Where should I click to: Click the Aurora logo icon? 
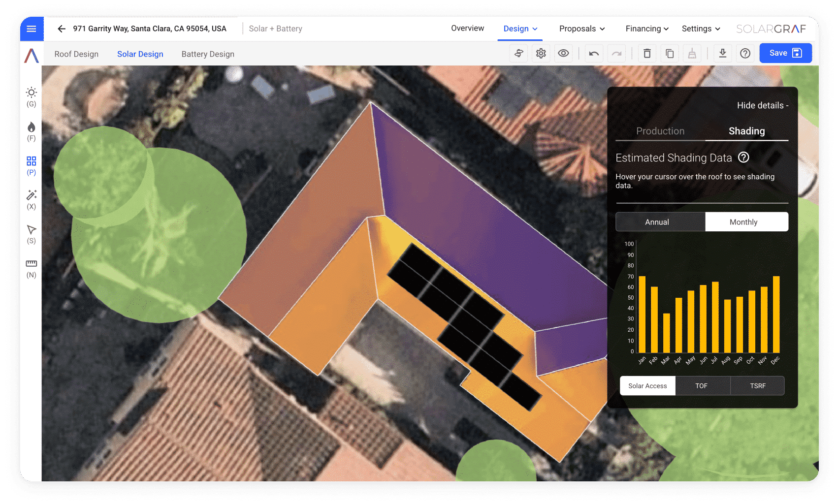pyautogui.click(x=32, y=55)
